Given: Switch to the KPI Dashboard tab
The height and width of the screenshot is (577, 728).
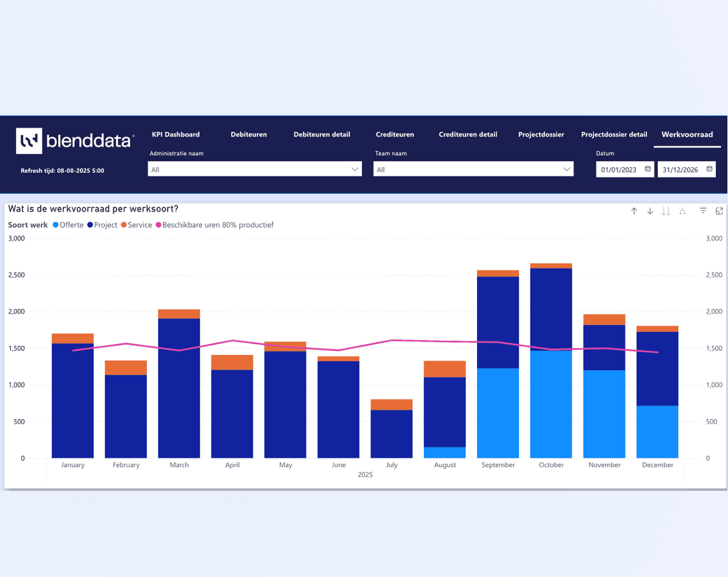Looking at the screenshot, I should [176, 135].
